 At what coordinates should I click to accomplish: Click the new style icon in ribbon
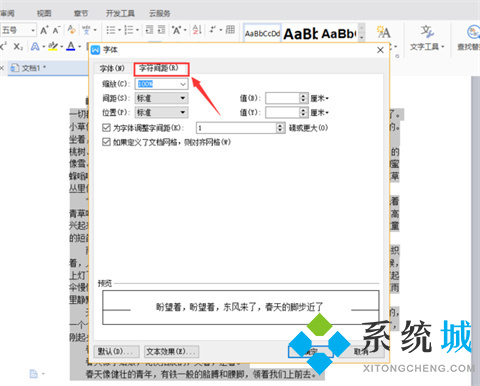pos(383,32)
